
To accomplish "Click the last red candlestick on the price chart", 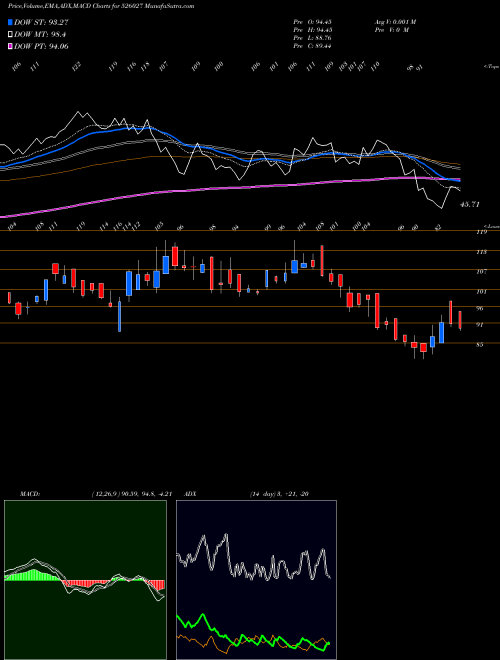I will (x=460, y=320).
